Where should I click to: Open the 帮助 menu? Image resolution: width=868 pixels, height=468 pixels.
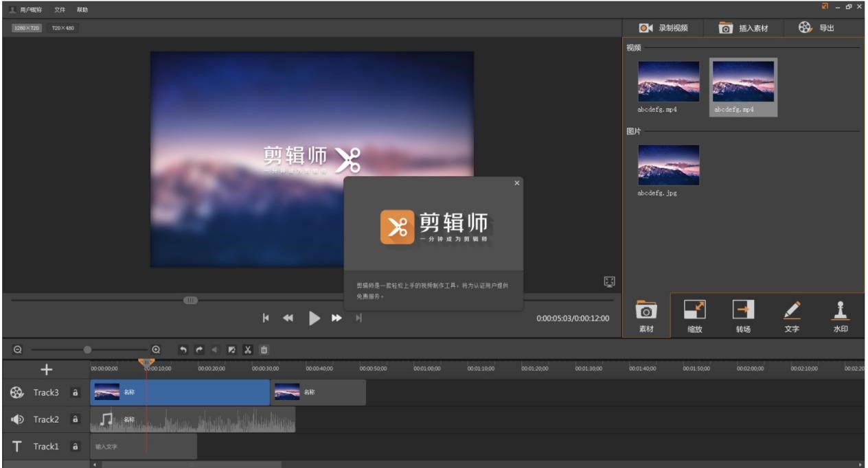tap(82, 10)
